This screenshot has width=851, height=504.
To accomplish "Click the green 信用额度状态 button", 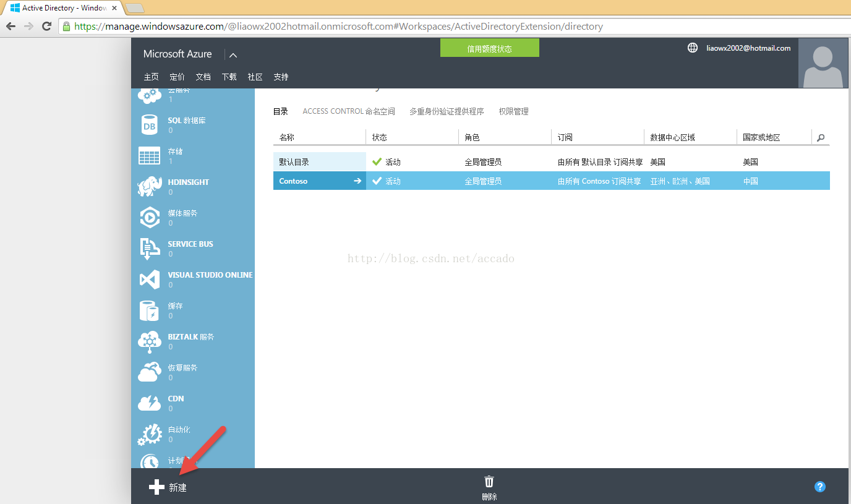I will [489, 48].
